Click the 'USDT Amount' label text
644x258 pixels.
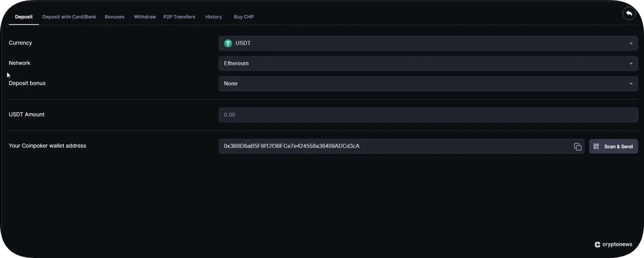(27, 115)
